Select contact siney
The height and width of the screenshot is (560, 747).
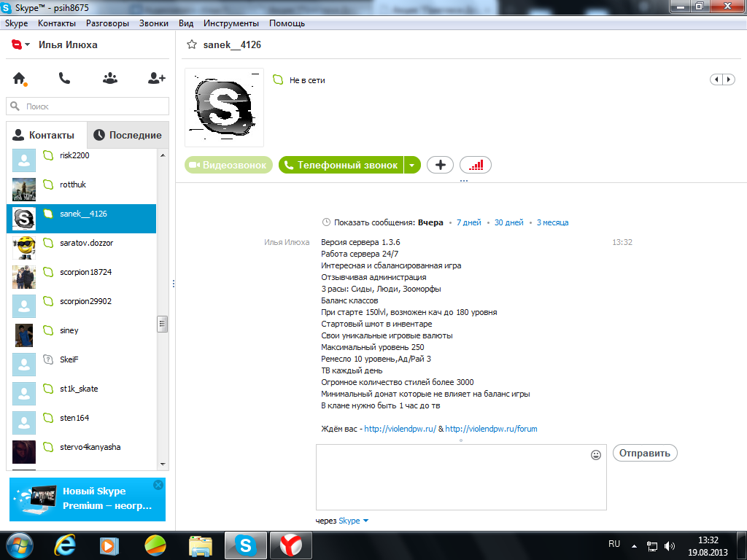pyautogui.click(x=82, y=335)
